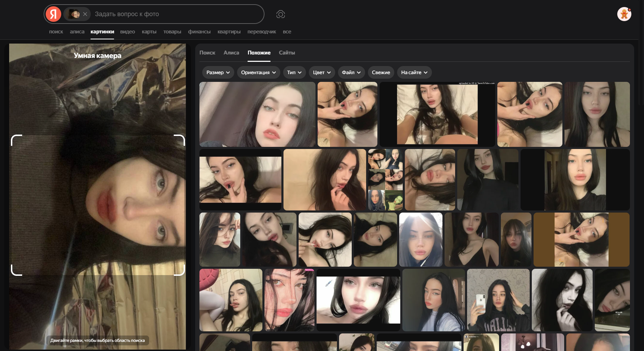Expand the "Ориентация" filter dropdown

(259, 72)
